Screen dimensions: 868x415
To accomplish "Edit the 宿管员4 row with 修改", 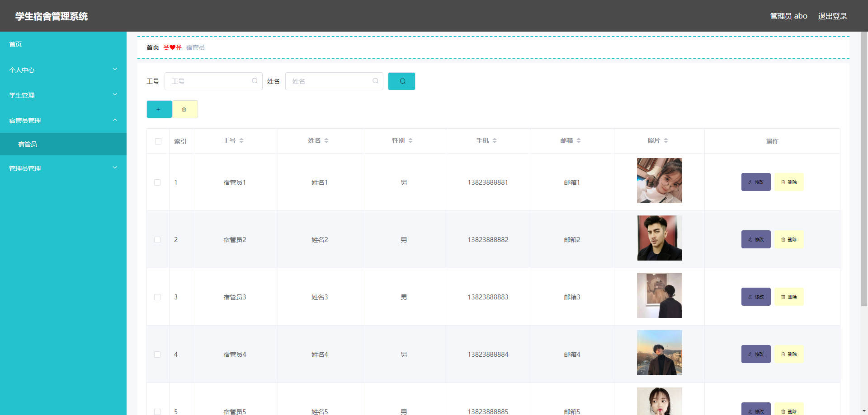I will [756, 354].
